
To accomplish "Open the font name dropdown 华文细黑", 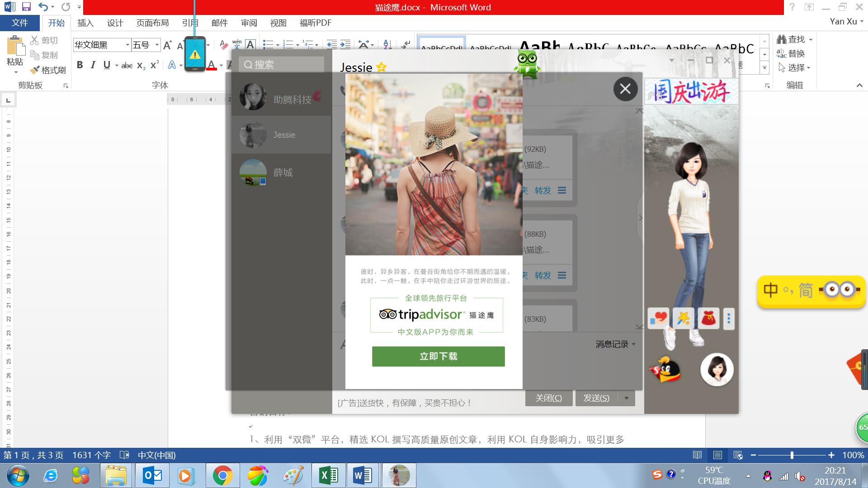I will point(127,45).
